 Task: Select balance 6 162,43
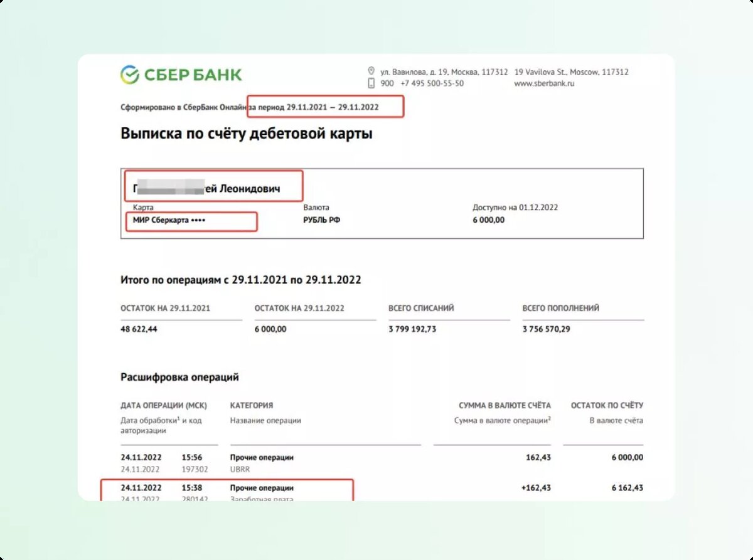click(x=627, y=488)
